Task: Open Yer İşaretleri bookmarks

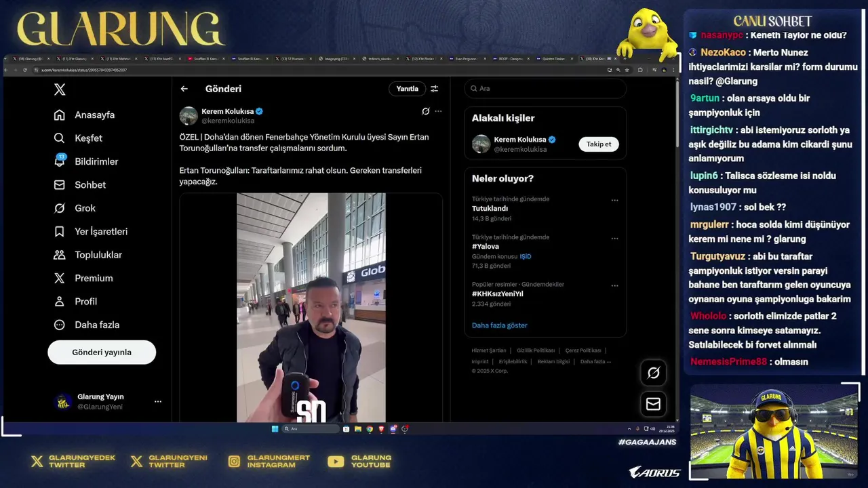Action: click(x=90, y=232)
